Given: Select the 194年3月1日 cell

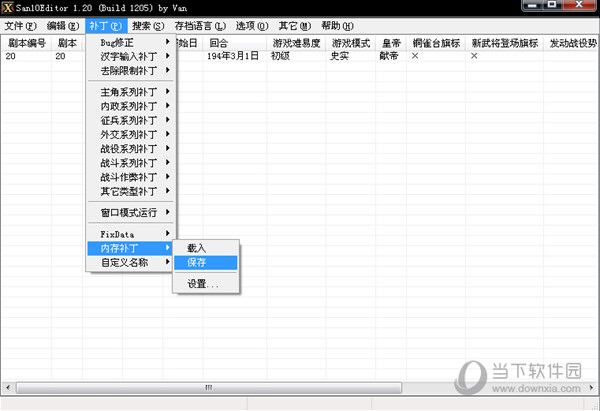Looking at the screenshot, I should click(x=233, y=56).
